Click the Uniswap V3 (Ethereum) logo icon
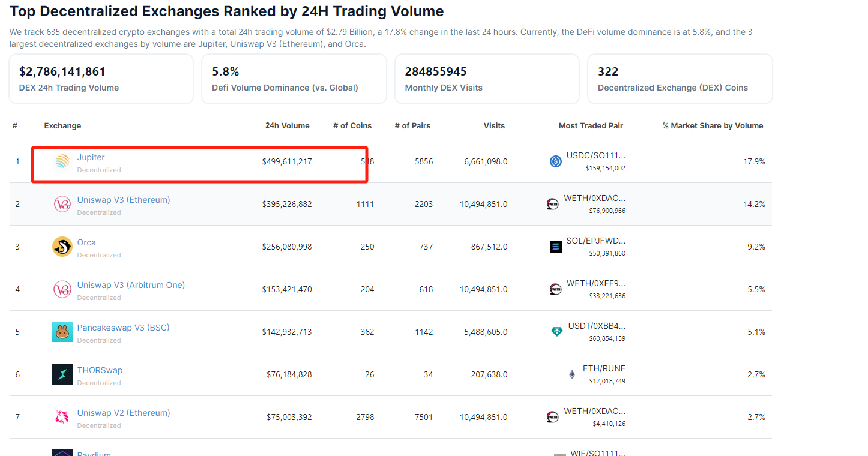The image size is (868, 456). [x=62, y=204]
